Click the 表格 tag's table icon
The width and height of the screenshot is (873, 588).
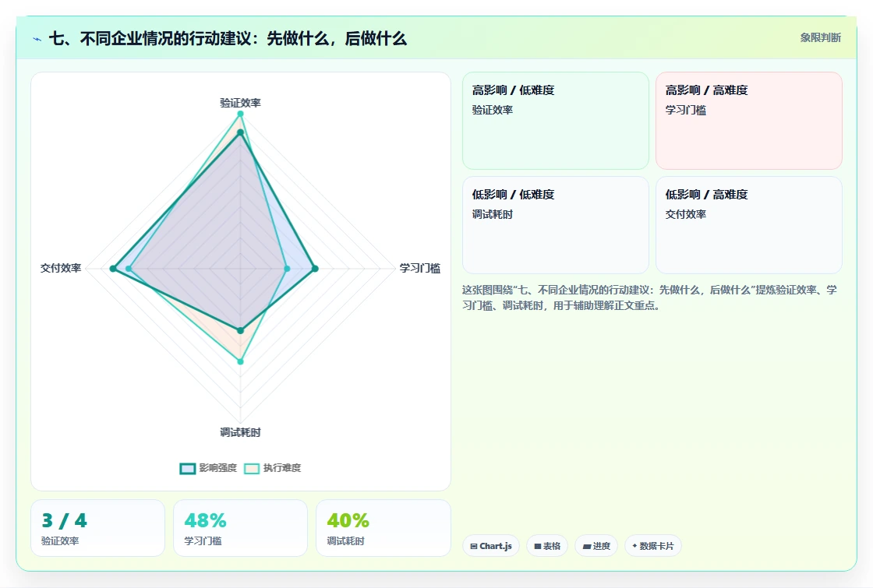tap(538, 546)
